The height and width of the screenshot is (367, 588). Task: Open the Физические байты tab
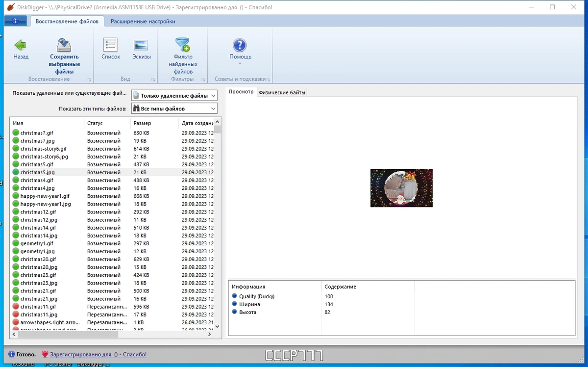coord(282,92)
